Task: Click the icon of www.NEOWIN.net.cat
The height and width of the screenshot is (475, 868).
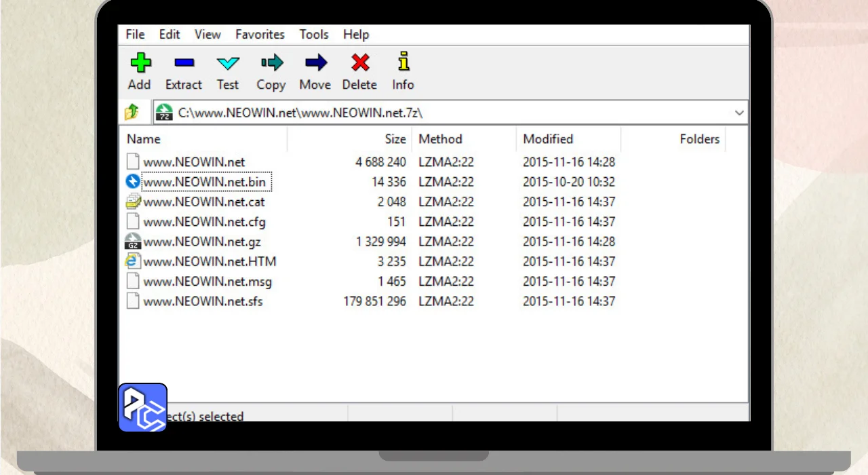Action: pyautogui.click(x=133, y=202)
